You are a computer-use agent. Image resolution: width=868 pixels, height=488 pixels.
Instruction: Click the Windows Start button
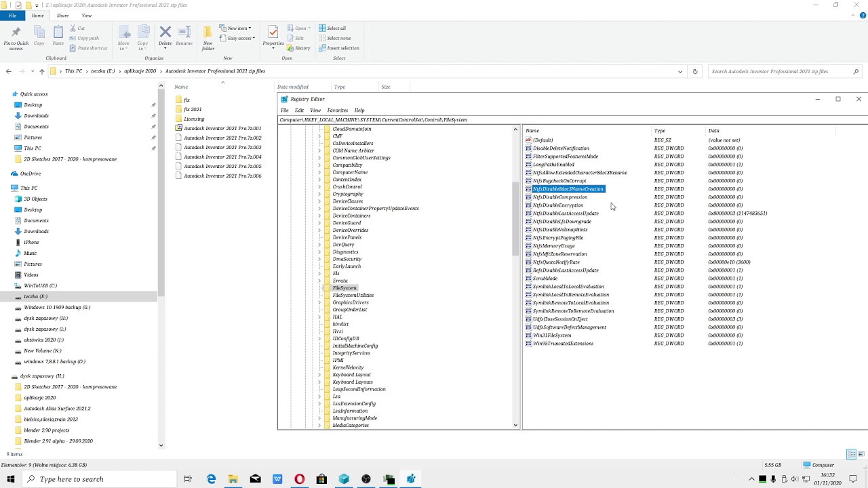pyautogui.click(x=11, y=479)
